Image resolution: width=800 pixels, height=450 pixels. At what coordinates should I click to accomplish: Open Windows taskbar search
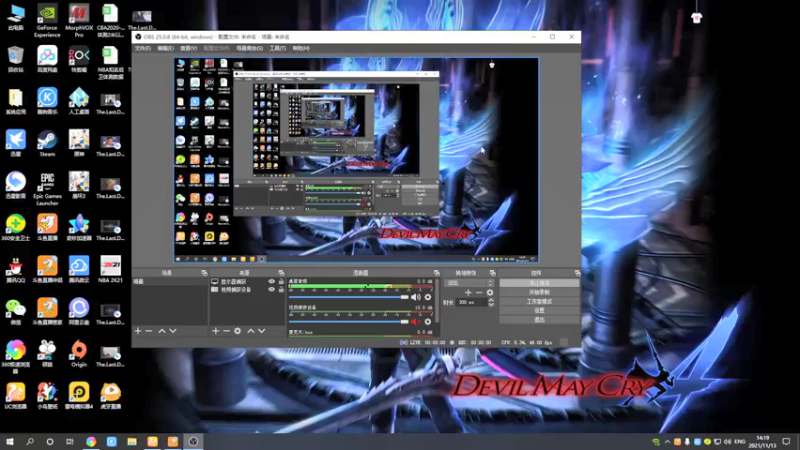tap(30, 441)
